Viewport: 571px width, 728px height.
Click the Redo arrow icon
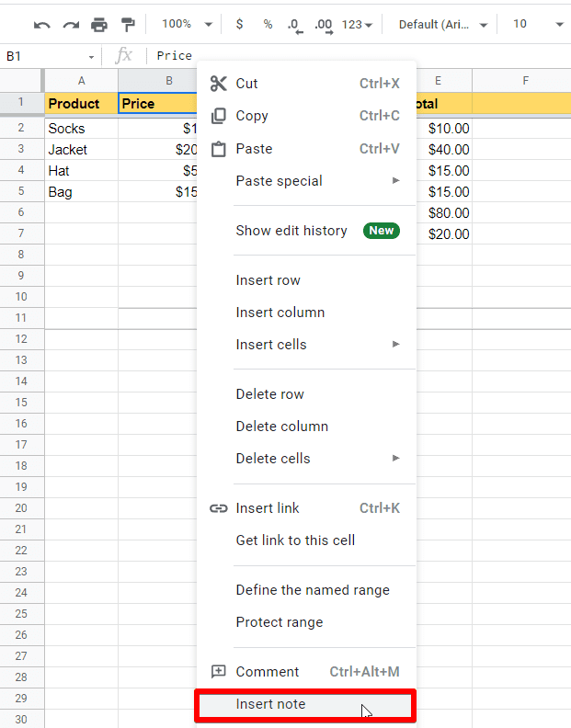coord(71,25)
